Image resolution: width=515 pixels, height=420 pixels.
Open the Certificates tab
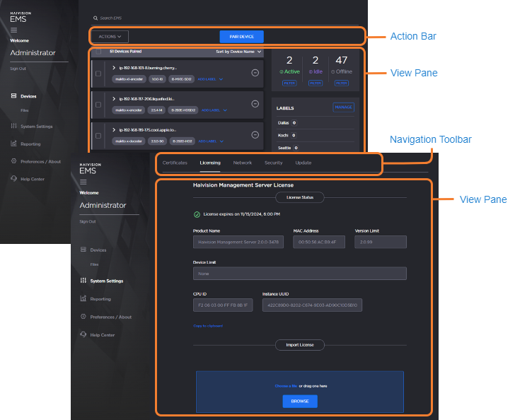coord(175,163)
